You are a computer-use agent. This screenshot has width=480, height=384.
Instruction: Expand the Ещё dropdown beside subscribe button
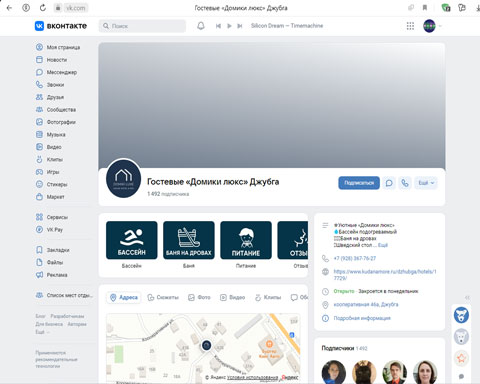tap(426, 183)
